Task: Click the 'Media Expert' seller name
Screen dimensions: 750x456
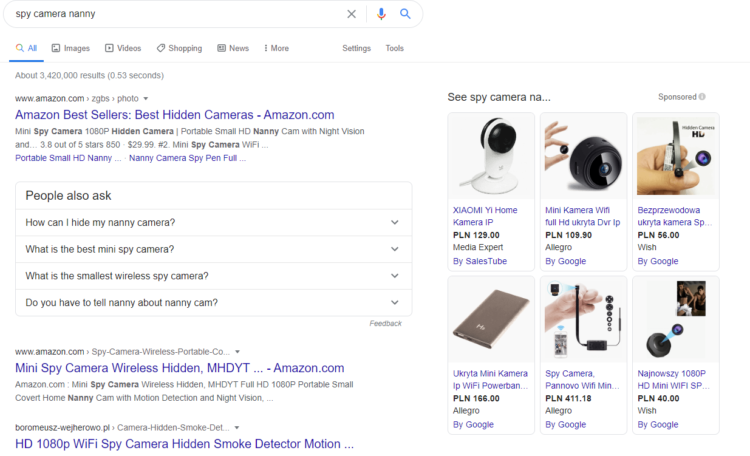Action: point(478,247)
